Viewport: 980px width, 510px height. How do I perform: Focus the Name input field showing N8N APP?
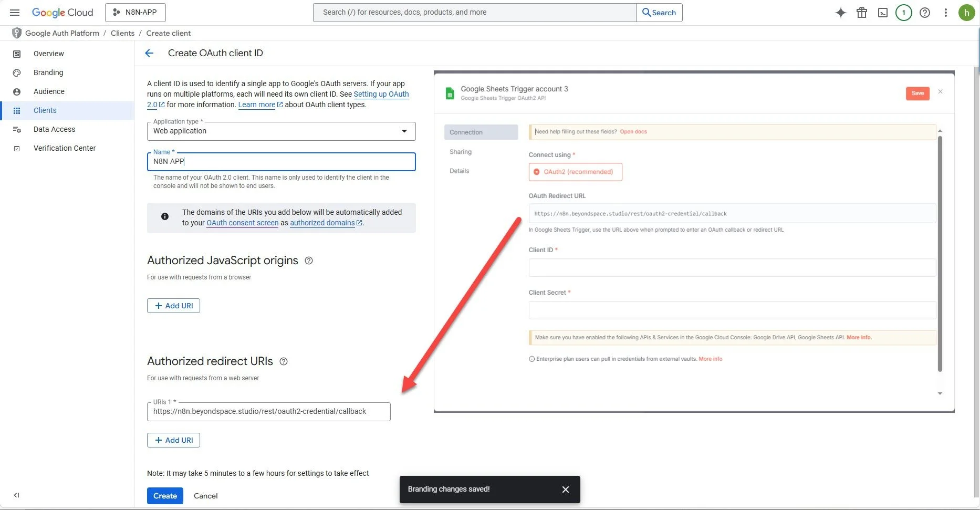(x=281, y=162)
